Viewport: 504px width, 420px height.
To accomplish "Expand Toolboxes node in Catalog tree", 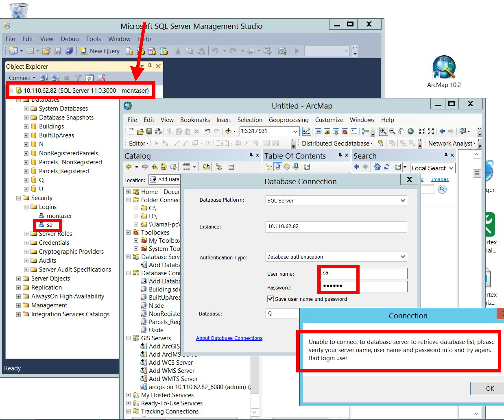I will click(x=128, y=233).
